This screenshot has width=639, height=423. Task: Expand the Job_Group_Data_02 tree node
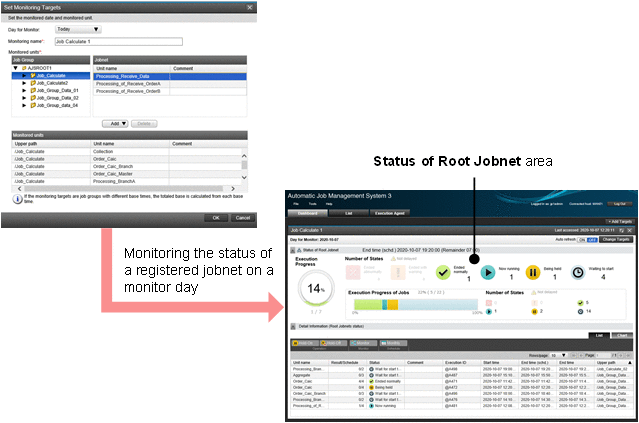pos(24,98)
